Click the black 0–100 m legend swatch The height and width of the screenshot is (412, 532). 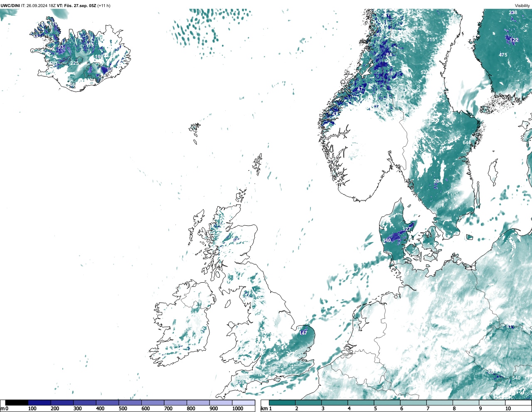pyautogui.click(x=17, y=402)
